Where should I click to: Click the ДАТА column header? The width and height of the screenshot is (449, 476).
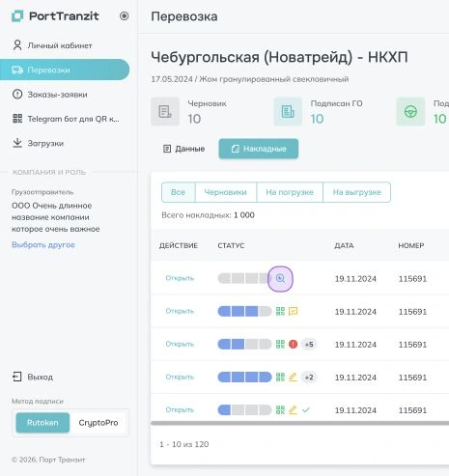tap(344, 245)
